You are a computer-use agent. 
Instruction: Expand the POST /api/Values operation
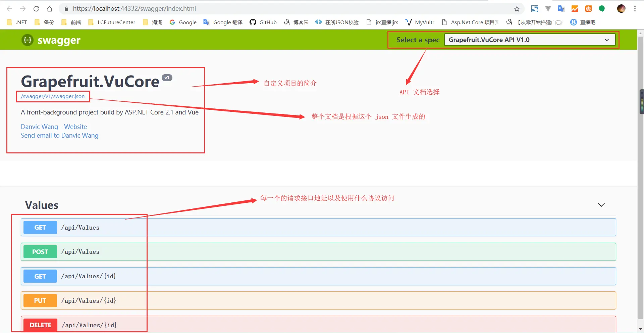pos(318,252)
